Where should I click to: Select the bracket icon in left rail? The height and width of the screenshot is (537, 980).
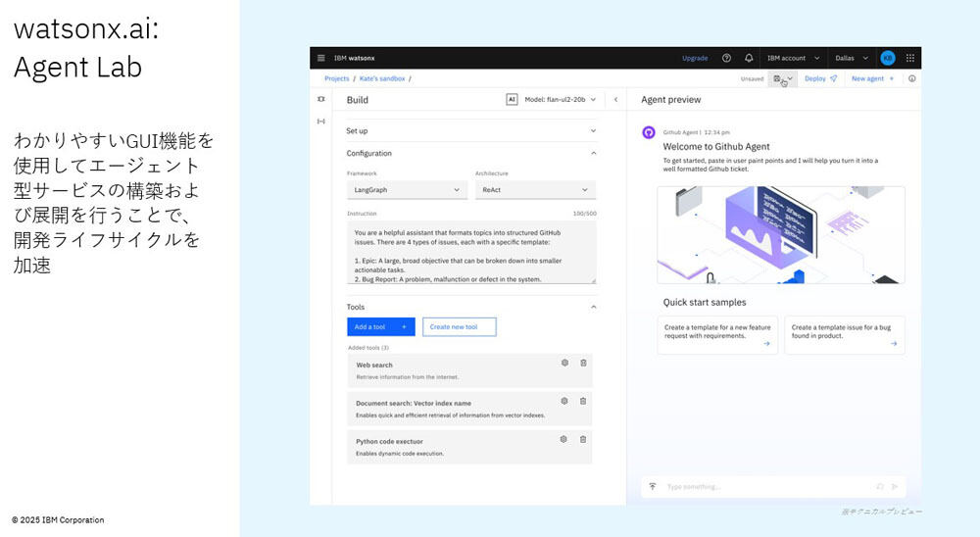tap(321, 122)
